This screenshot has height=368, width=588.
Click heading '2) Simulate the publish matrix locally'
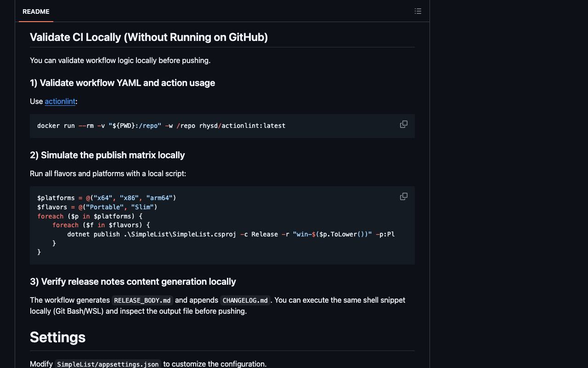click(107, 155)
